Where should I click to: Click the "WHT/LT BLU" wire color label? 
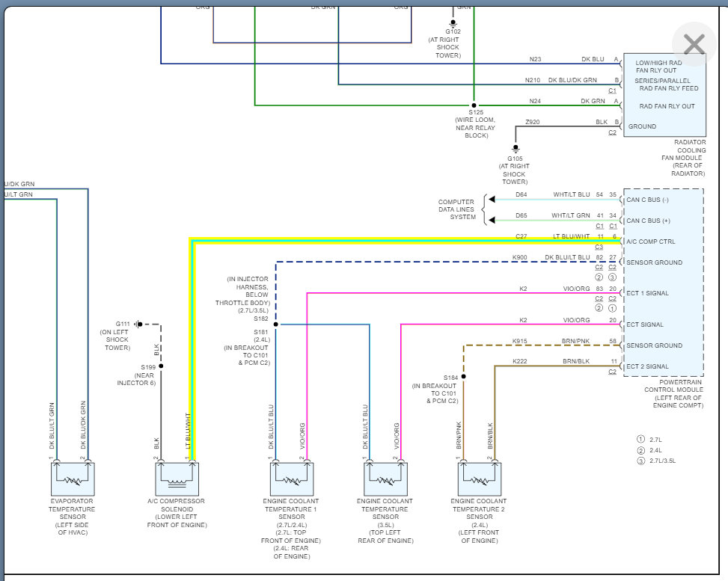[x=571, y=195]
